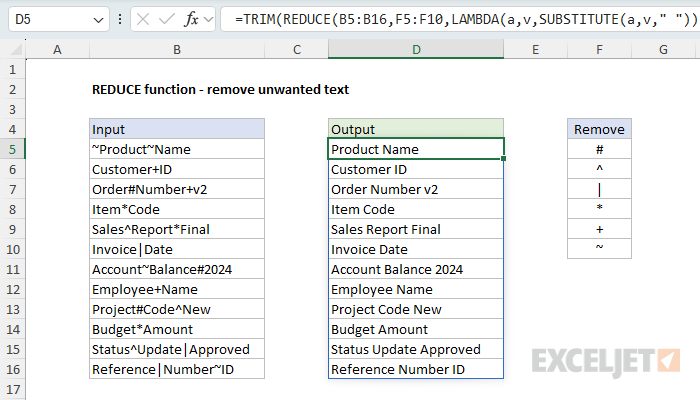Select output cell 'Item Code'

tap(416, 209)
